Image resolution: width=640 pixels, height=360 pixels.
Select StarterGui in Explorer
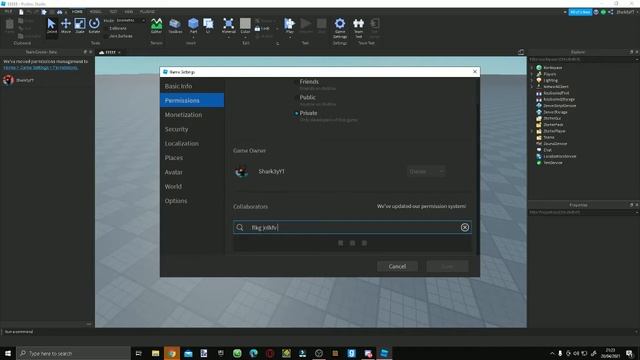(x=552, y=118)
